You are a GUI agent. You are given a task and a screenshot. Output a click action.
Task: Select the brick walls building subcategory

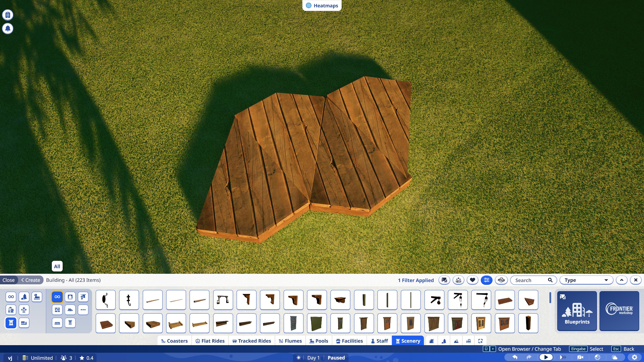[x=57, y=310]
